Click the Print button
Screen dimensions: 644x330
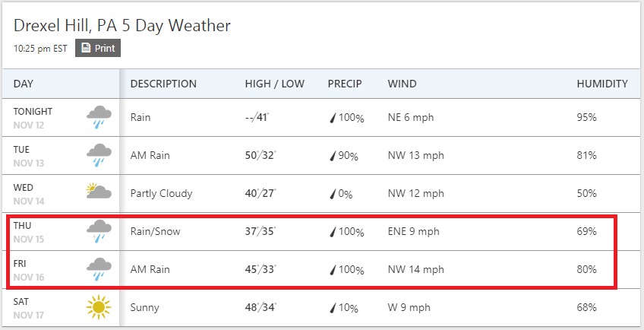click(98, 48)
